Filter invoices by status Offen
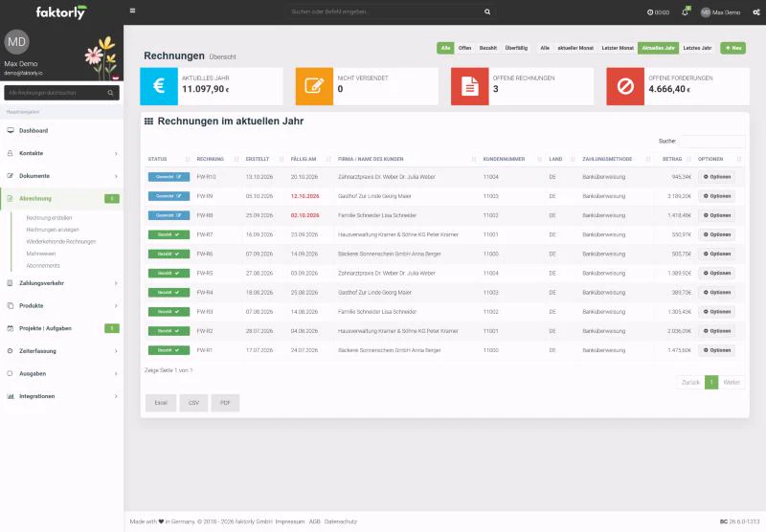 coord(464,48)
